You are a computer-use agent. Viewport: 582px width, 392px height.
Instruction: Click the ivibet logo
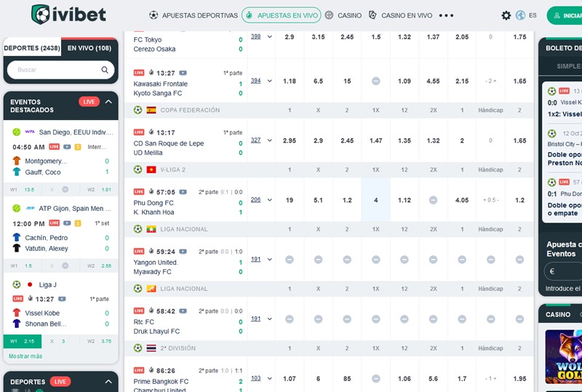coord(68,15)
